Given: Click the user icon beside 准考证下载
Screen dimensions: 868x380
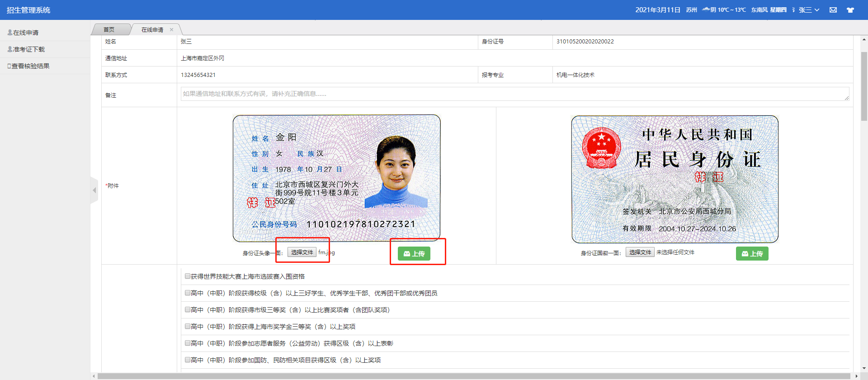Looking at the screenshot, I should 9,49.
